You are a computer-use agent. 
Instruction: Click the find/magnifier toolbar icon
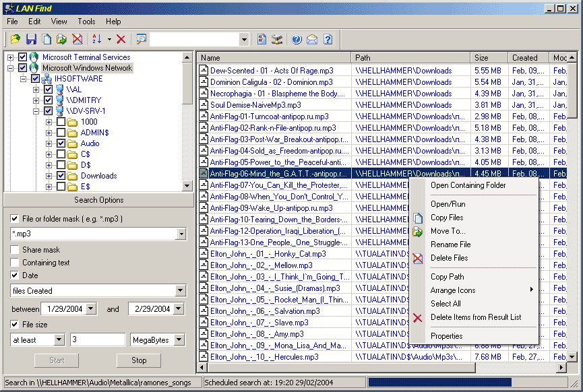click(141, 40)
